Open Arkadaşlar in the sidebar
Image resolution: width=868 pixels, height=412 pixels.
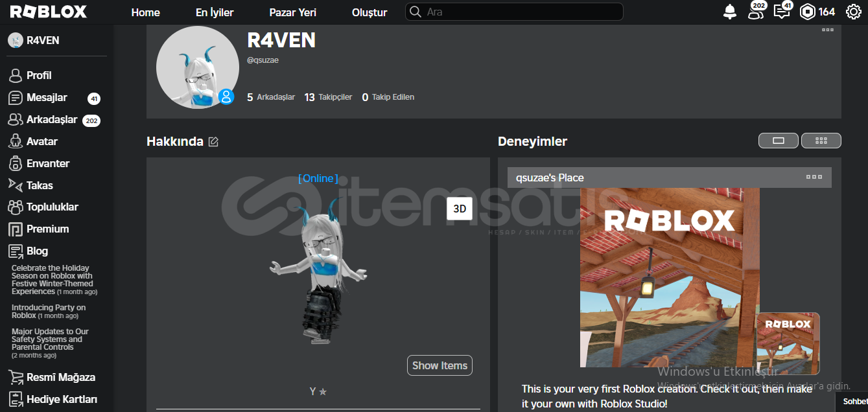click(54, 120)
